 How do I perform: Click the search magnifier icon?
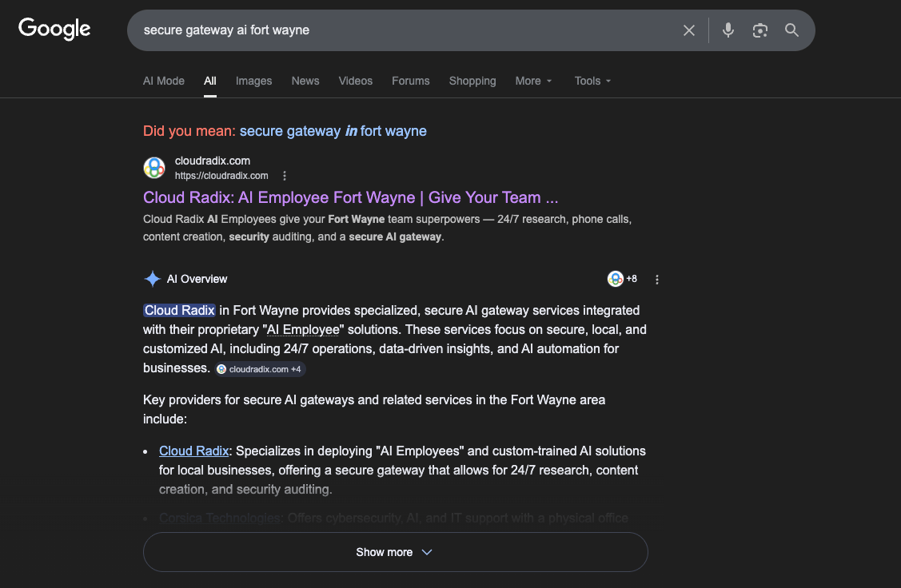[x=791, y=30]
